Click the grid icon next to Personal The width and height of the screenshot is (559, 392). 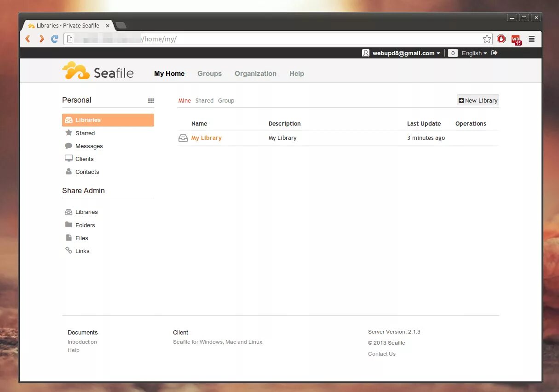click(151, 100)
